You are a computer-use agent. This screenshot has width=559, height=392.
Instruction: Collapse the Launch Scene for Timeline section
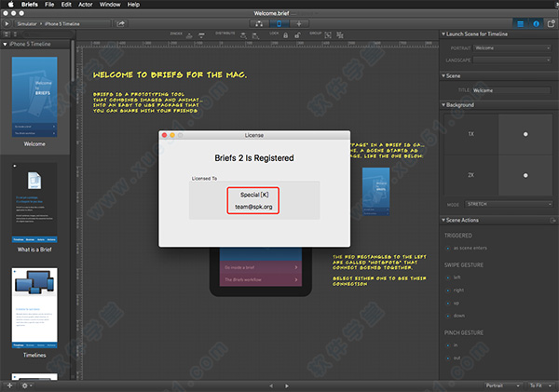point(443,34)
